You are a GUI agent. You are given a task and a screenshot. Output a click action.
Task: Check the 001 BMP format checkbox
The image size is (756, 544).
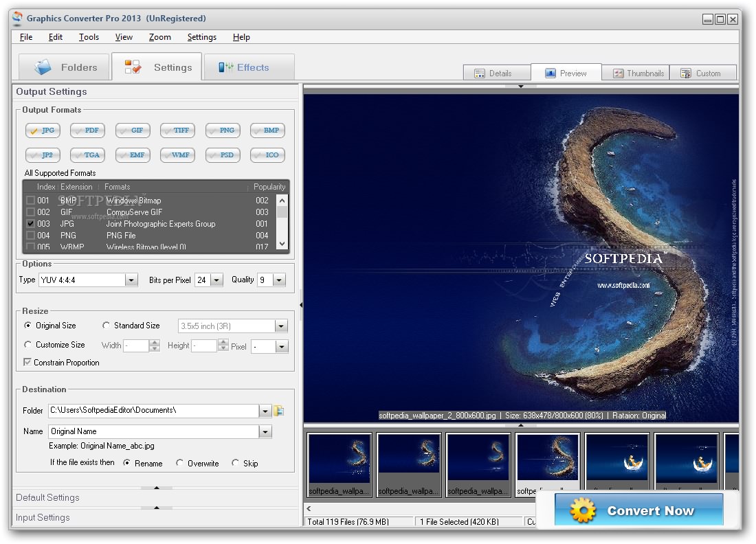[31, 201]
